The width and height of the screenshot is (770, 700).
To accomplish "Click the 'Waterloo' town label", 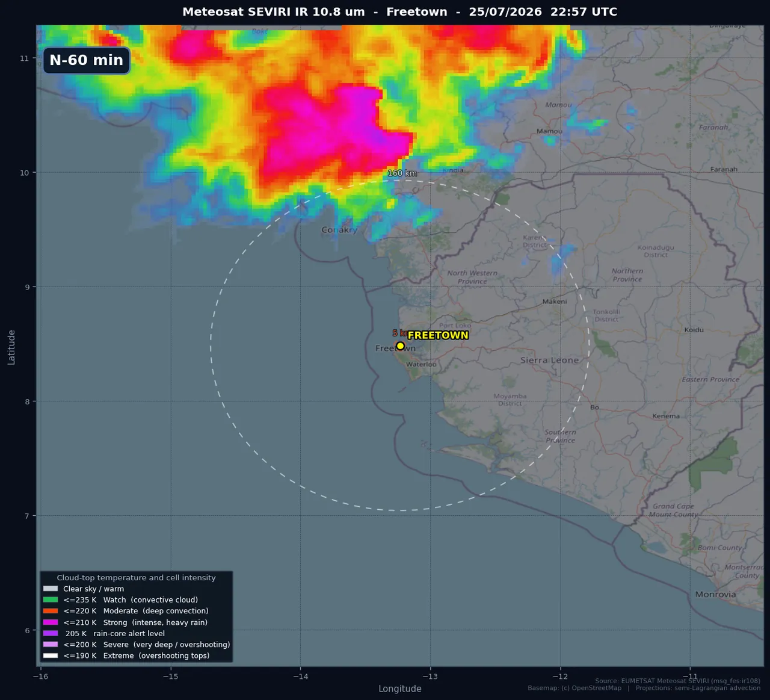I will click(x=421, y=364).
